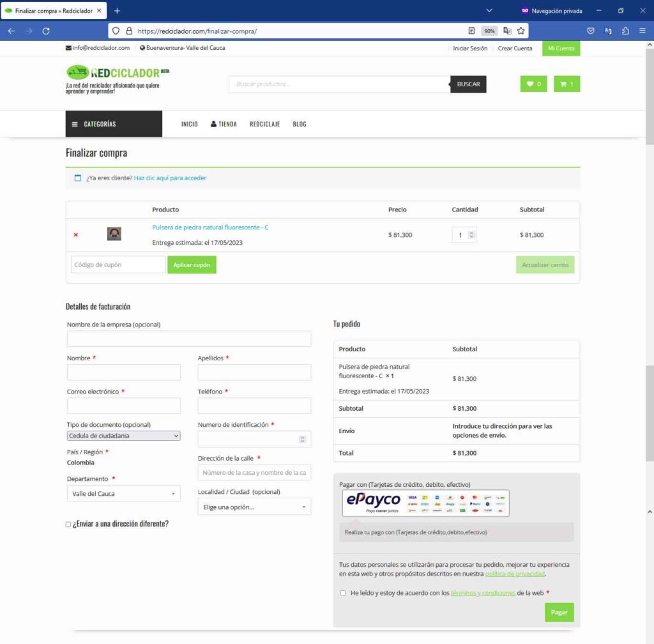The height and width of the screenshot is (644, 654).
Task: Expand the Categorías menu
Action: tap(114, 124)
